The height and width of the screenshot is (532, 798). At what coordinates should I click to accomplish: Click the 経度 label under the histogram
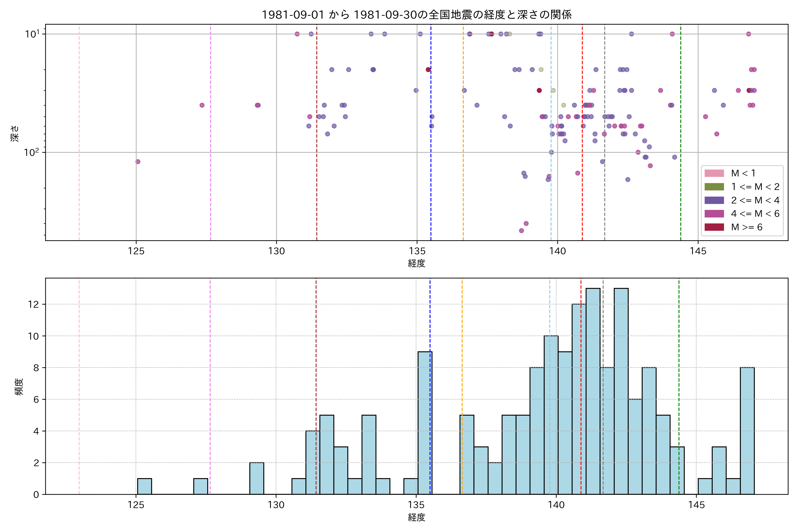[416, 517]
